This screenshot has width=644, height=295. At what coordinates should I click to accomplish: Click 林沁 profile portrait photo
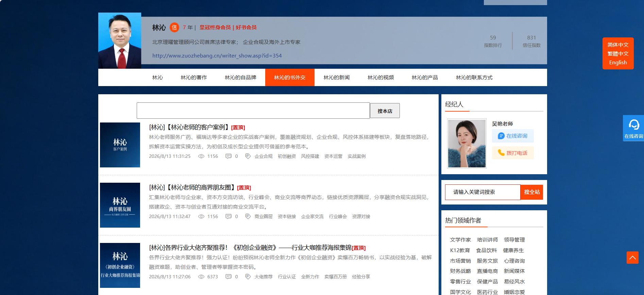[120, 41]
